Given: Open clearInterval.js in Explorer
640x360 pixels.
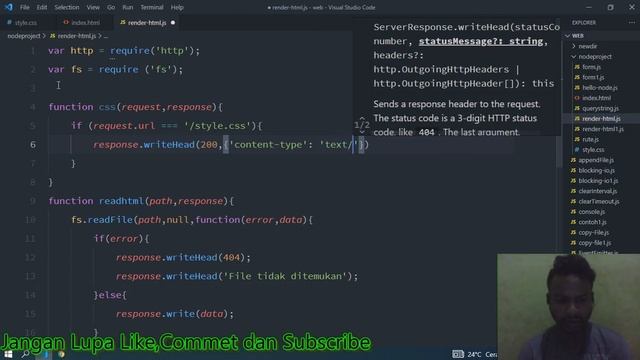Looking at the screenshot, I should (x=598, y=191).
